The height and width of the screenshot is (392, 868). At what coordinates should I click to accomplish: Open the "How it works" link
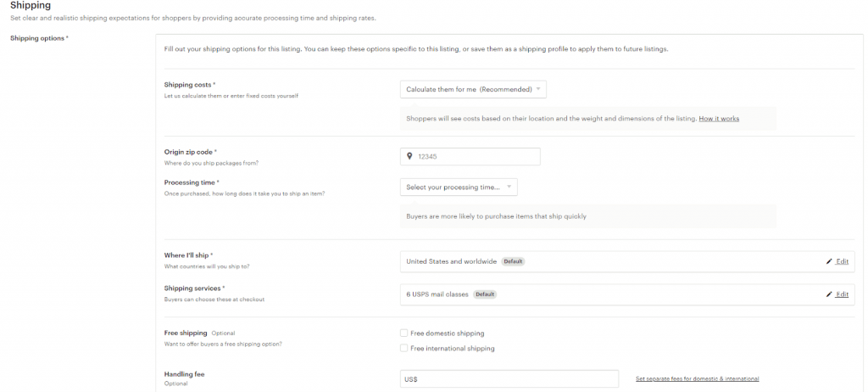tap(719, 119)
